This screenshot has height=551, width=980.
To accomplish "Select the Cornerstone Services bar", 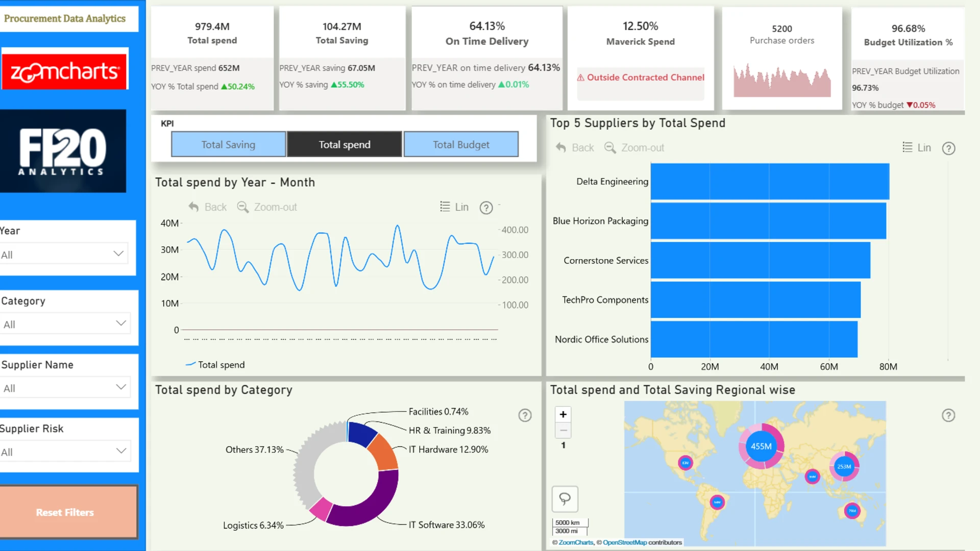I will (x=761, y=260).
